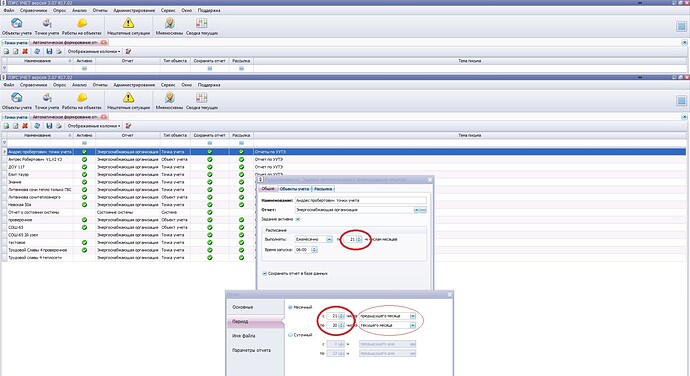Select the Месячный radio button
This screenshot has height=376, width=690.
(x=290, y=307)
